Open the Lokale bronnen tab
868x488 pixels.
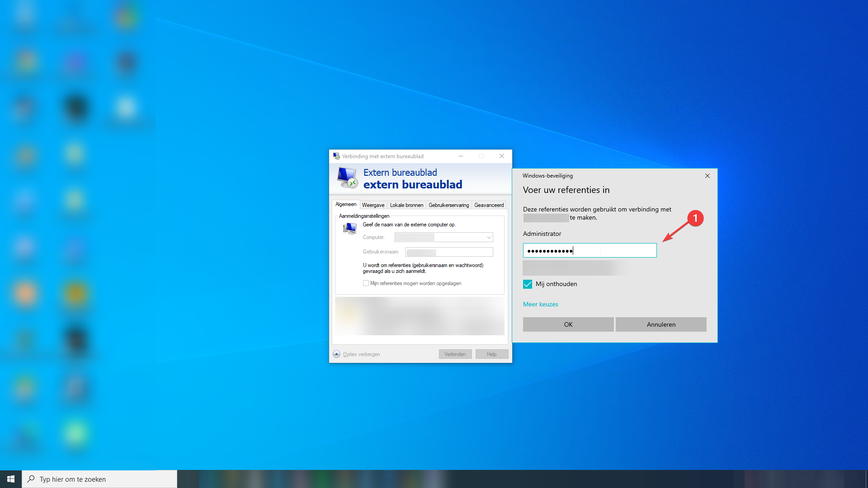(x=406, y=205)
